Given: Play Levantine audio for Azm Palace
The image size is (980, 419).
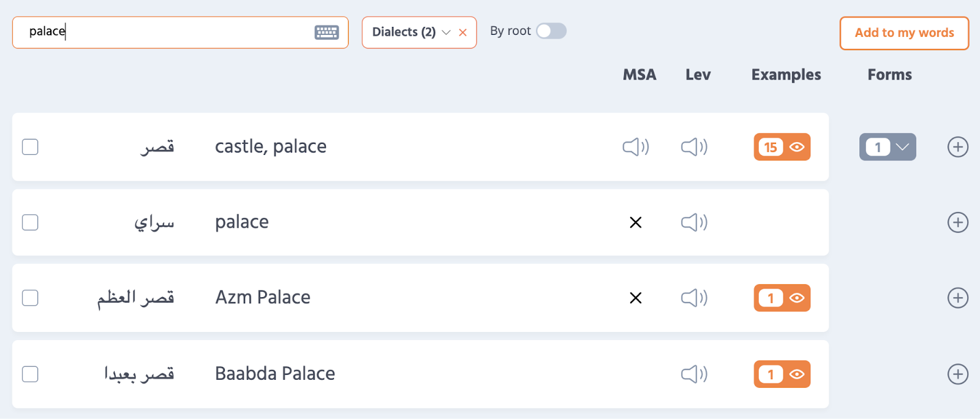Looking at the screenshot, I should pos(694,298).
